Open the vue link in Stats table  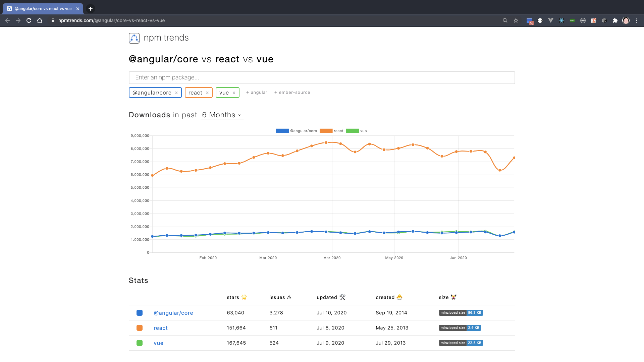(158, 343)
